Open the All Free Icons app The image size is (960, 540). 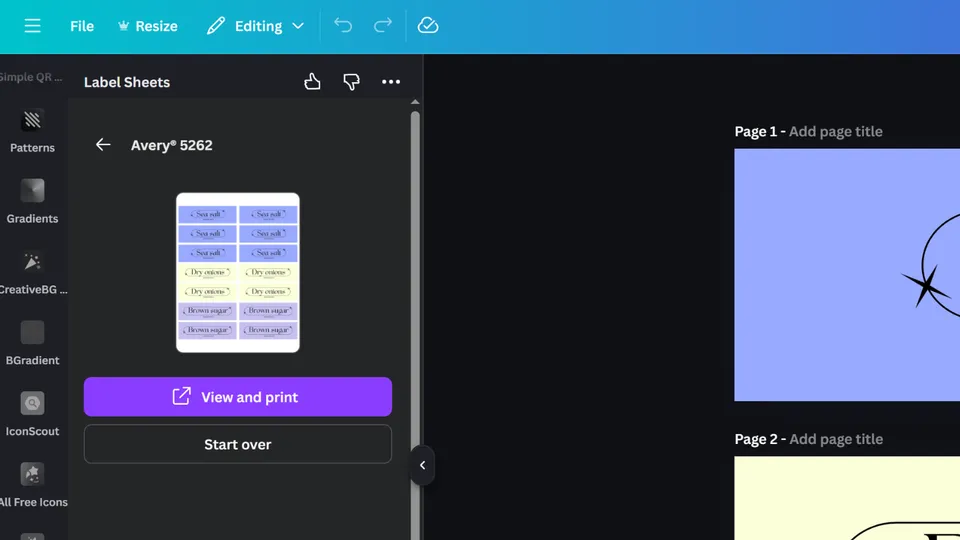pyautogui.click(x=33, y=484)
